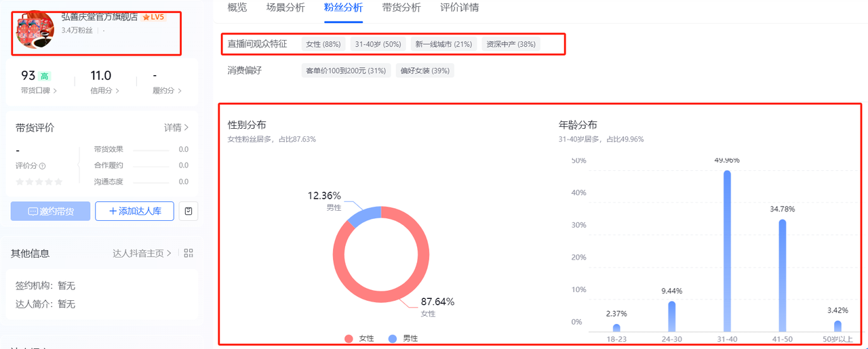The image size is (868, 349).
Task: Click the 41-50 age bar
Action: point(783,275)
